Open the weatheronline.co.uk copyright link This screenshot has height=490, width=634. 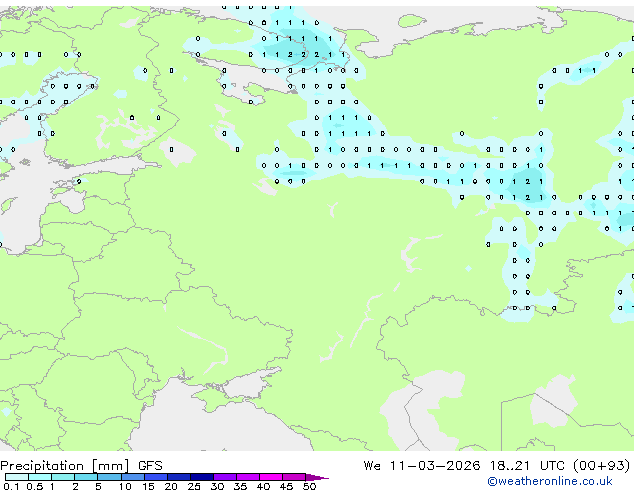tap(550, 481)
